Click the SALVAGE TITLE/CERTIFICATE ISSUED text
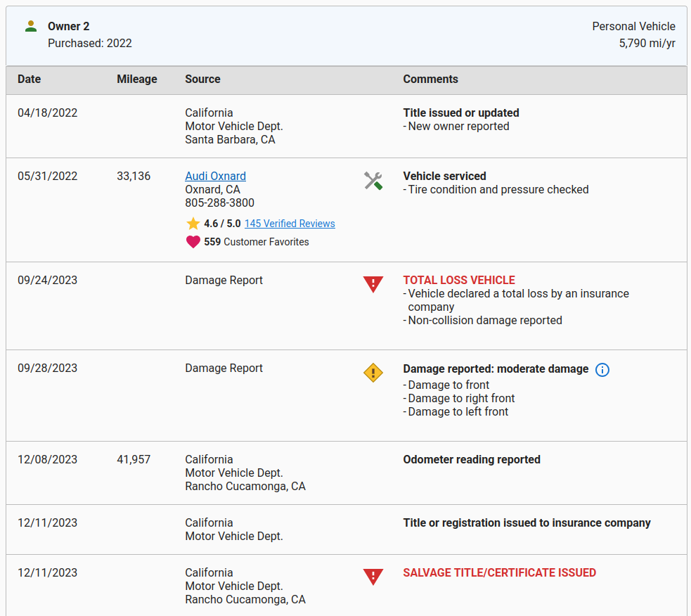The image size is (691, 616). point(499,572)
